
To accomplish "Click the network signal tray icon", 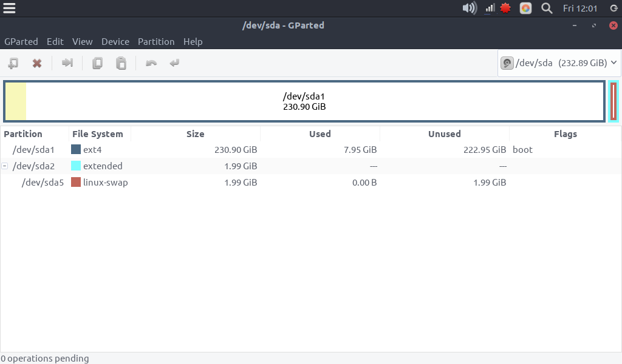I will 490,8.
